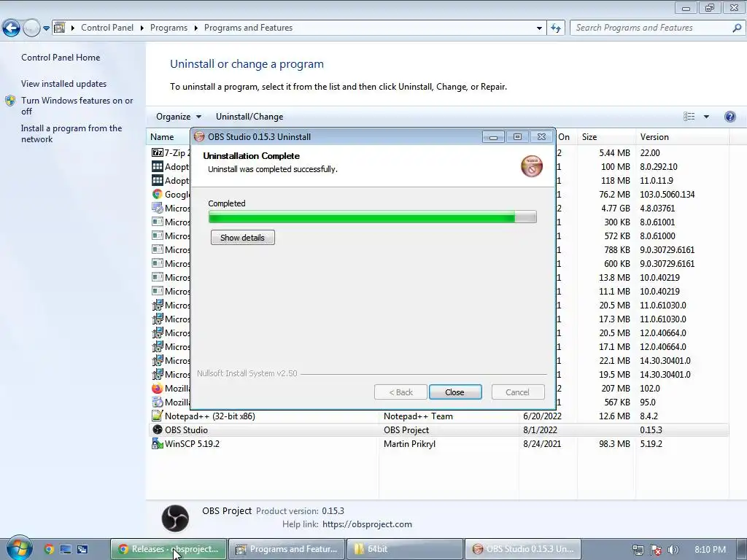Click the 8:10 PM clock
747x560 pixels.
tap(710, 550)
